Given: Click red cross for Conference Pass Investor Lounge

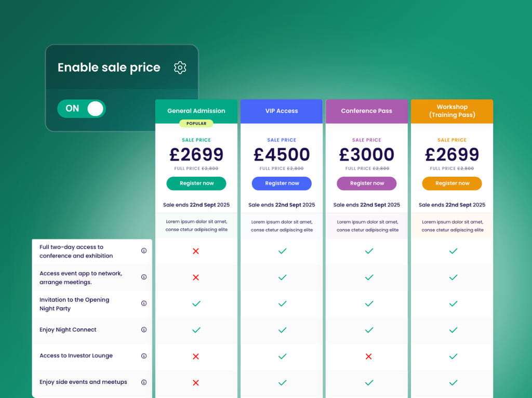Looking at the screenshot, I should [369, 356].
